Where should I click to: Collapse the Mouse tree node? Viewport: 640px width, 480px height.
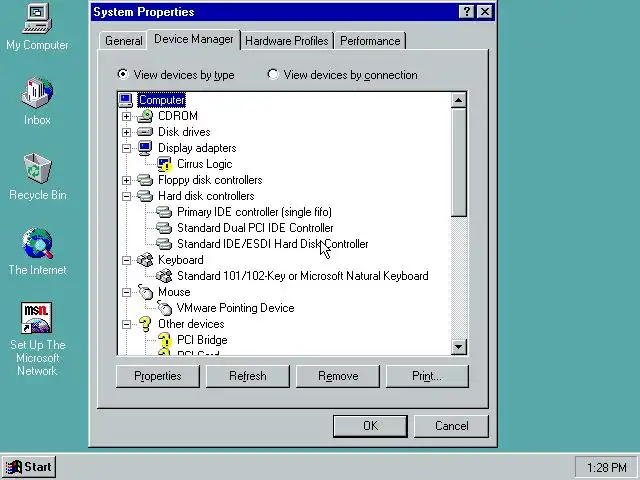tap(127, 292)
